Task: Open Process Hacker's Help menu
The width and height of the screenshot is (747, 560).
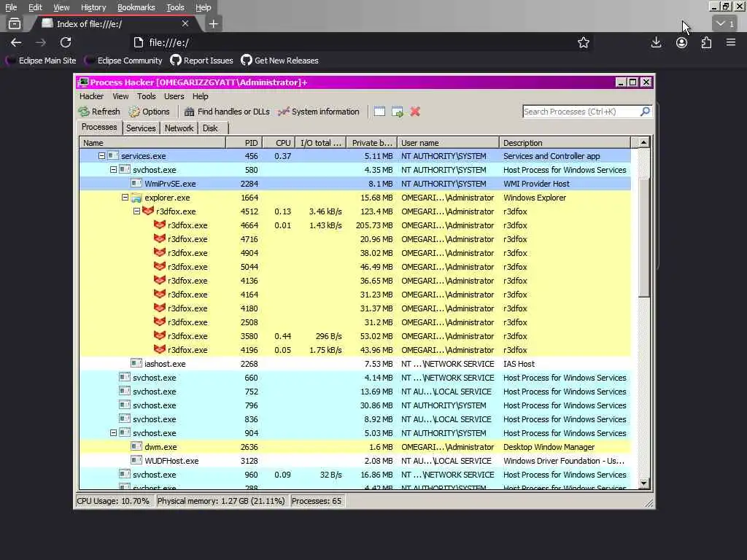Action: pyautogui.click(x=200, y=96)
